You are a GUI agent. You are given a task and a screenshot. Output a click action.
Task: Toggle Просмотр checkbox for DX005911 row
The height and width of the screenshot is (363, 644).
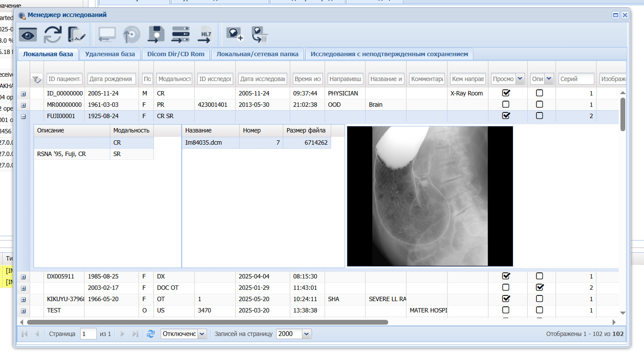tap(506, 276)
